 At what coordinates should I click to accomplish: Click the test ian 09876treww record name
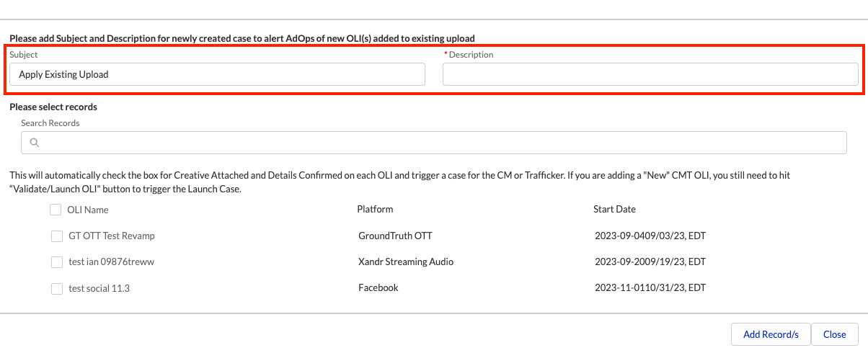(x=111, y=262)
